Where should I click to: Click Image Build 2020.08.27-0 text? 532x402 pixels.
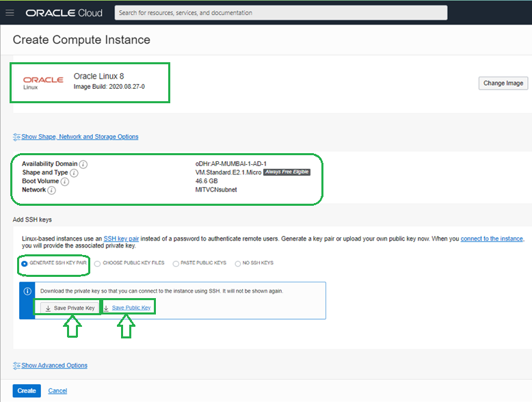109,87
